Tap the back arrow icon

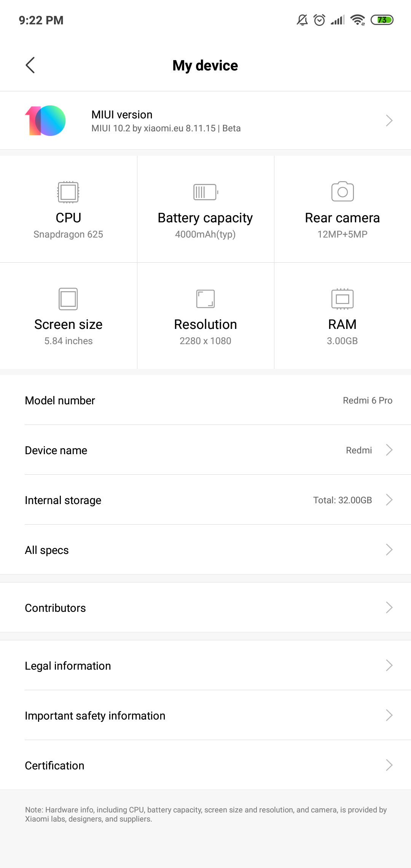pos(30,65)
